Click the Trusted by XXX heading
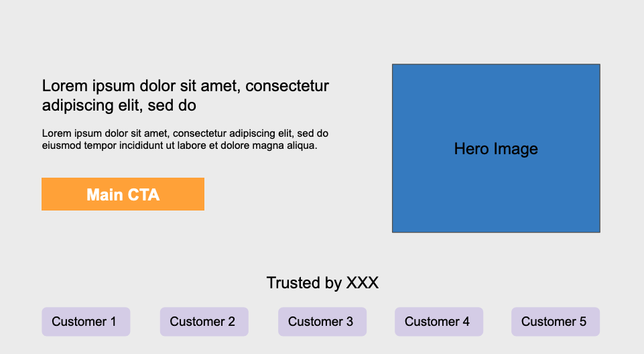The image size is (644, 354). click(322, 283)
